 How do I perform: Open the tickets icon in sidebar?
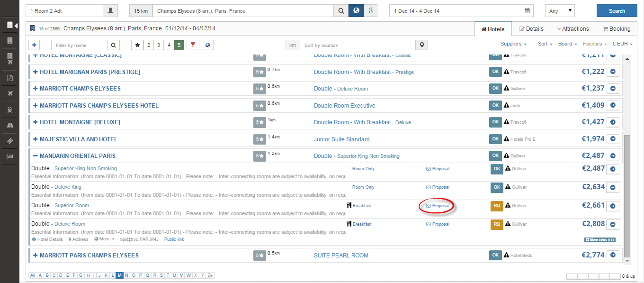click(x=9, y=141)
